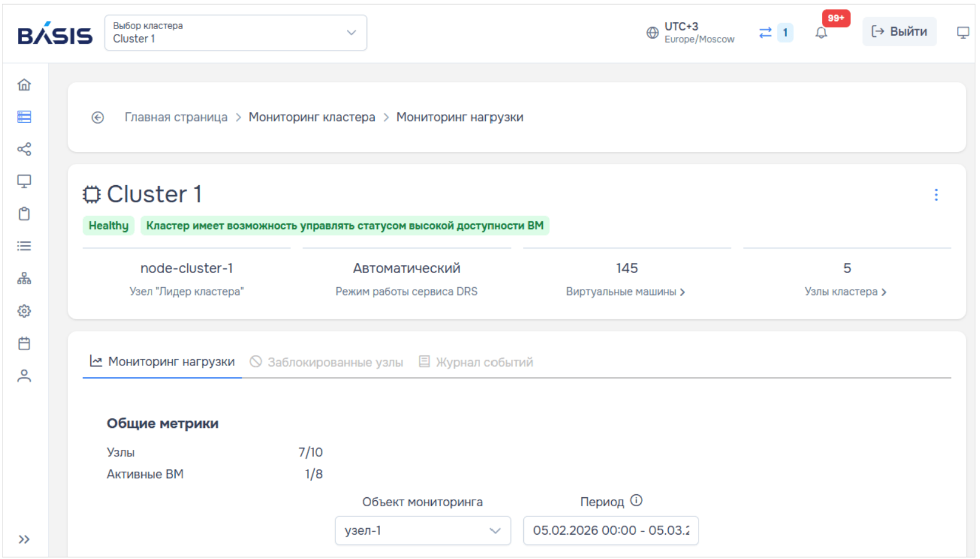
Task: Click the node-cluster-1 leader value
Action: (186, 268)
